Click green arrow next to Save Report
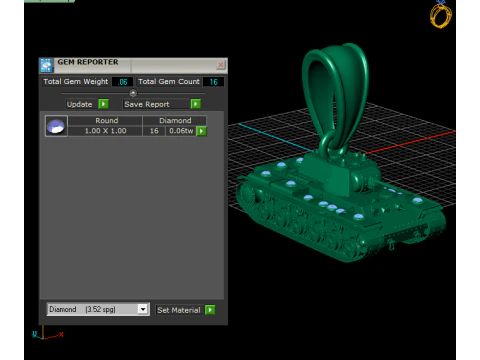Screen dimensions: 480x360 [196, 104]
